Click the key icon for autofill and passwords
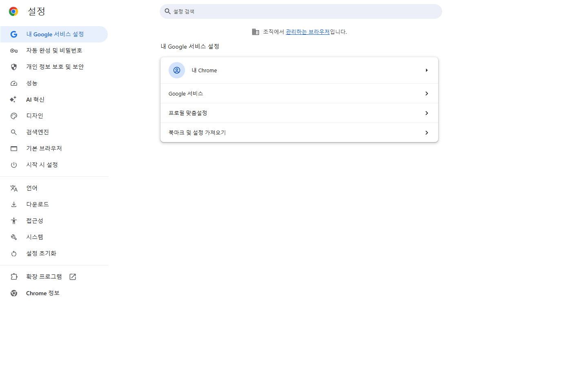This screenshot has width=588, height=392. [x=14, y=51]
